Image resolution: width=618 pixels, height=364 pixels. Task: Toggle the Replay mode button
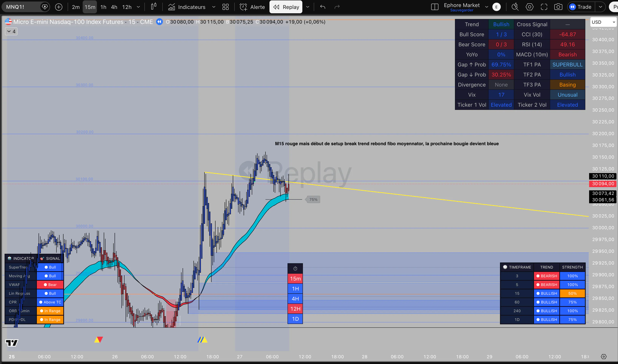[286, 7]
